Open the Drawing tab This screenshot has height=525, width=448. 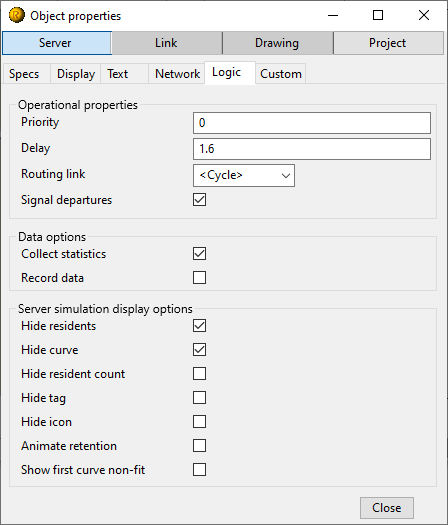[x=278, y=43]
